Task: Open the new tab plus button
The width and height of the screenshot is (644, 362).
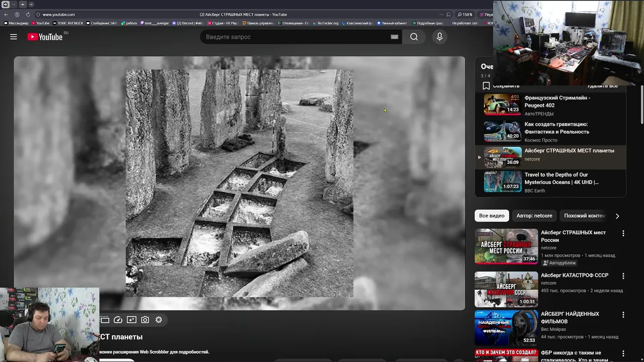Action: (x=31, y=5)
